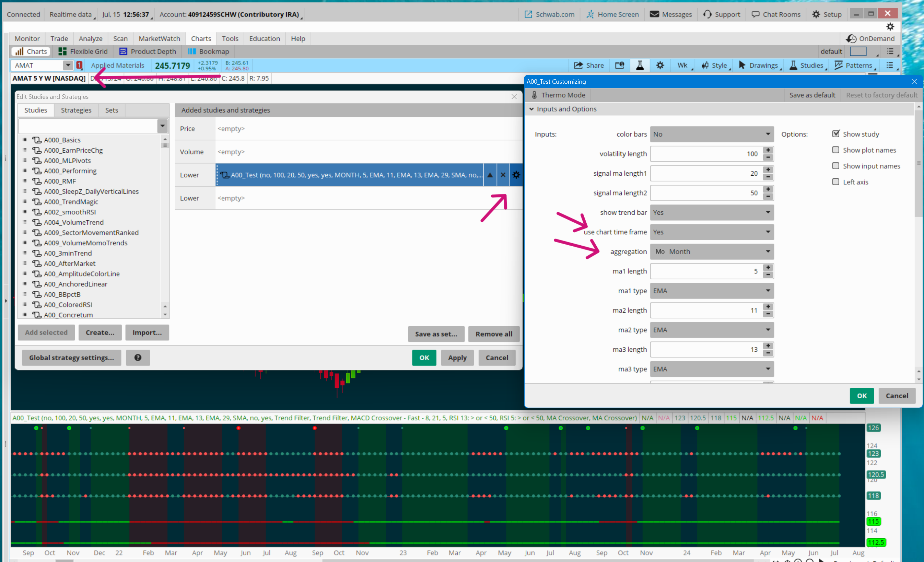Open Support
Screen dimensions: 924x562
[x=721, y=14]
